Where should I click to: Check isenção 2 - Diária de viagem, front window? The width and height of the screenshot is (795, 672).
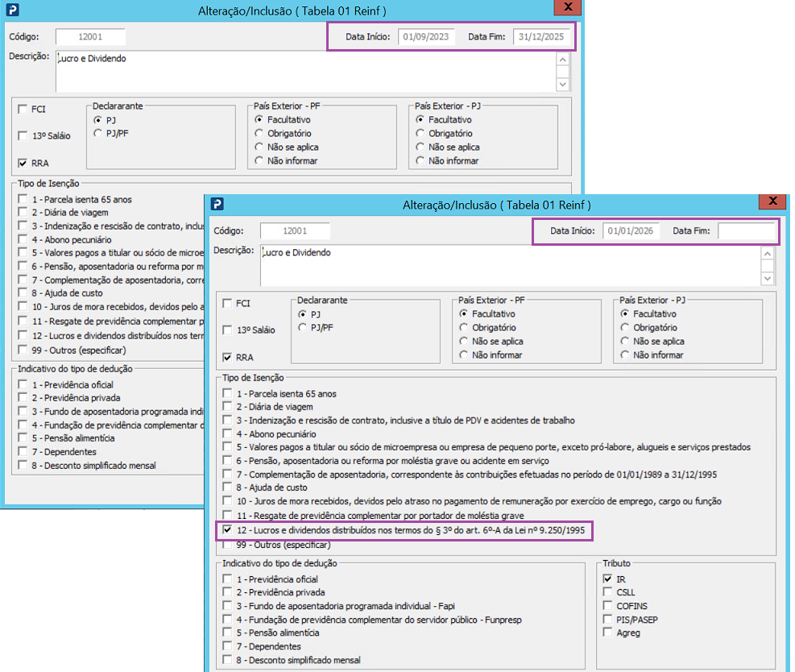click(227, 407)
